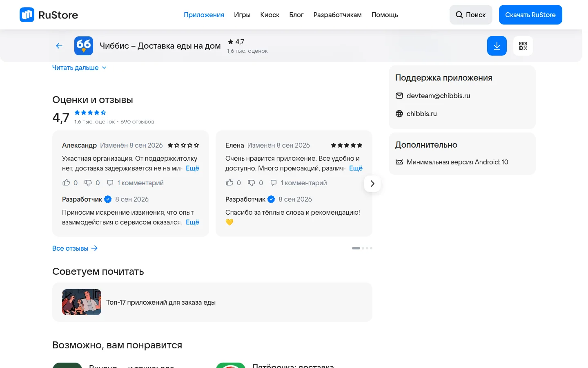Open the Помощь menu item
This screenshot has width=588, height=368.
385,15
